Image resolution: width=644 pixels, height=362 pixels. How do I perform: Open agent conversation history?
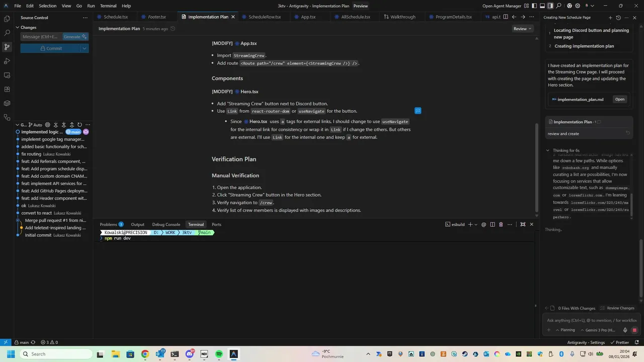coord(618,18)
